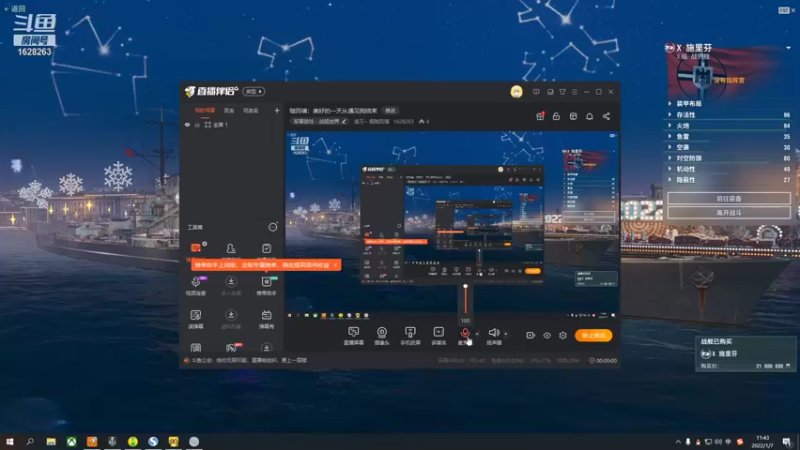Toggle visibility of scene source 全屏 1
This screenshot has width=800, height=450.
tap(187, 124)
